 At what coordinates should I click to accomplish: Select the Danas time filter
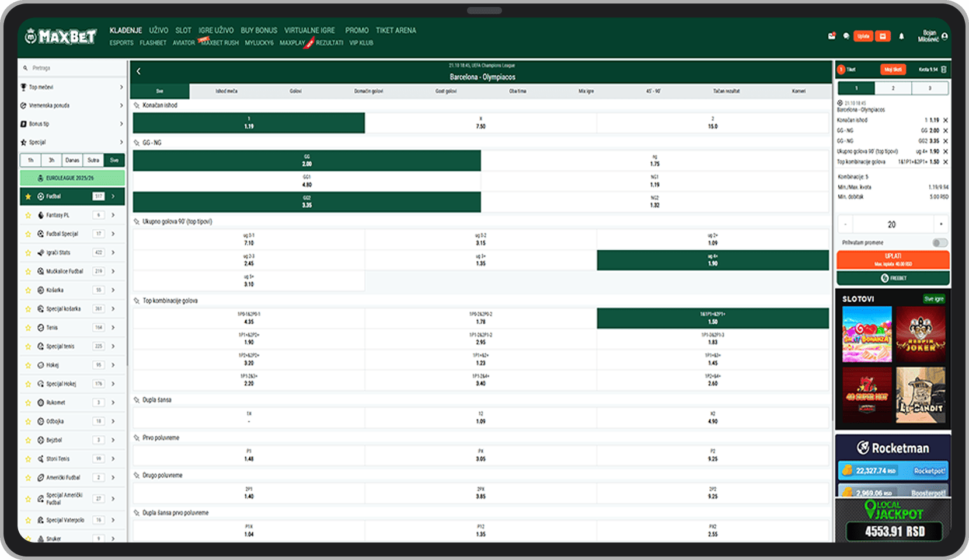click(72, 160)
